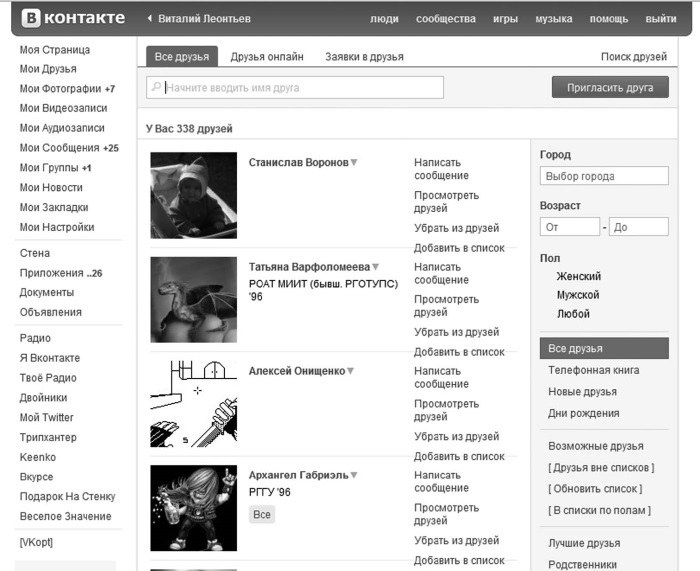Open Стена in sidebar
The image size is (700, 571).
34,253
